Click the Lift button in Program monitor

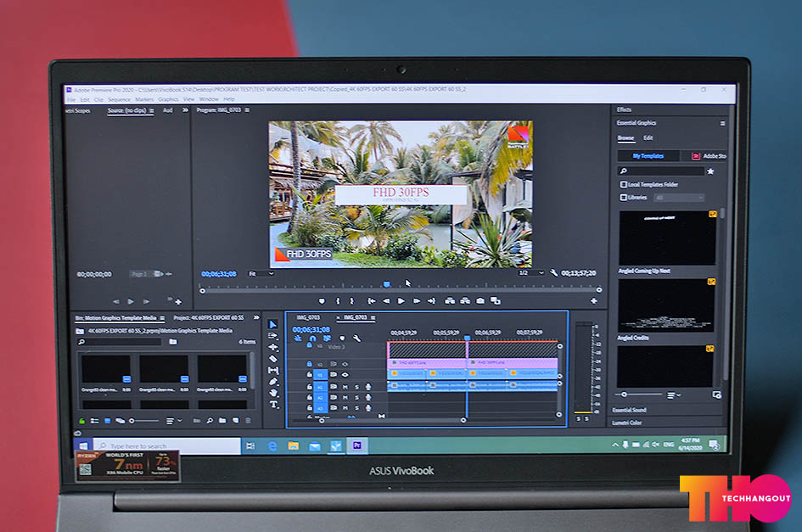click(450, 300)
